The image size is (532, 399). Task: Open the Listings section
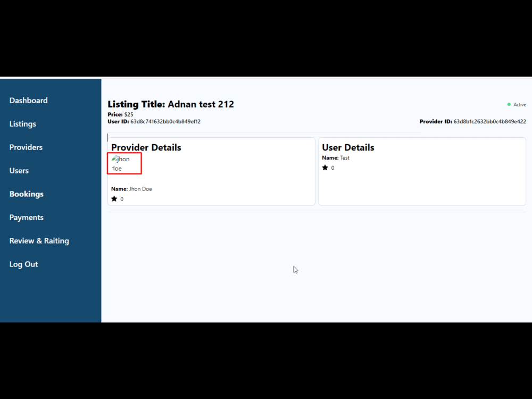tap(22, 123)
